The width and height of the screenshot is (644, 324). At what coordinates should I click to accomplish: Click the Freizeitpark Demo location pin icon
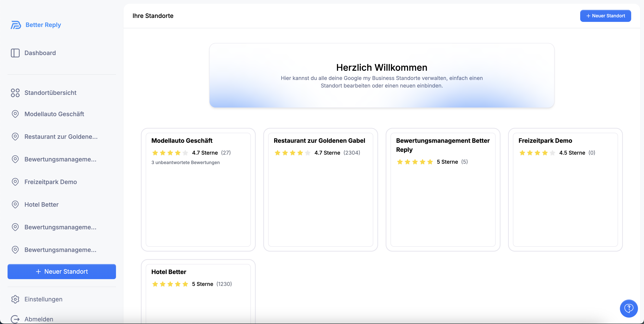15,182
